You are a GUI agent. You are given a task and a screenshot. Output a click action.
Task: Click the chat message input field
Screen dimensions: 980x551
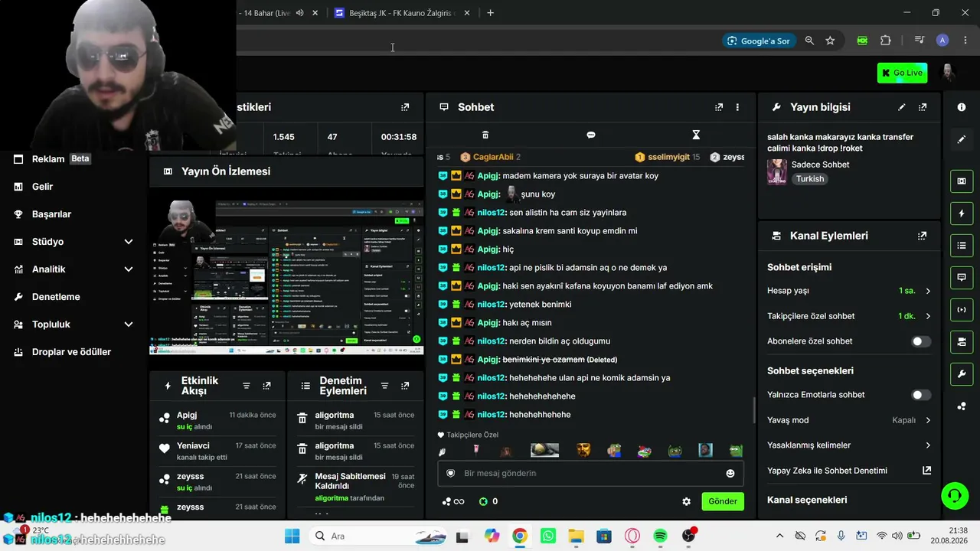(590, 474)
